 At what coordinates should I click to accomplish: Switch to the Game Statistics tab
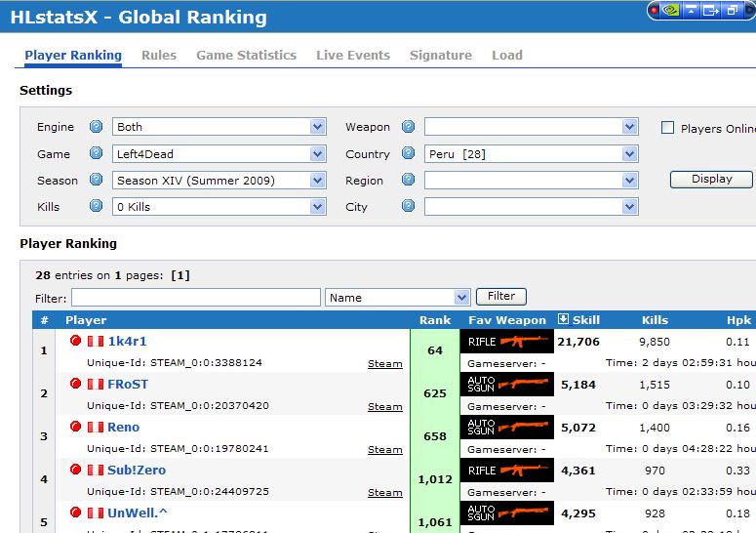[246, 56]
